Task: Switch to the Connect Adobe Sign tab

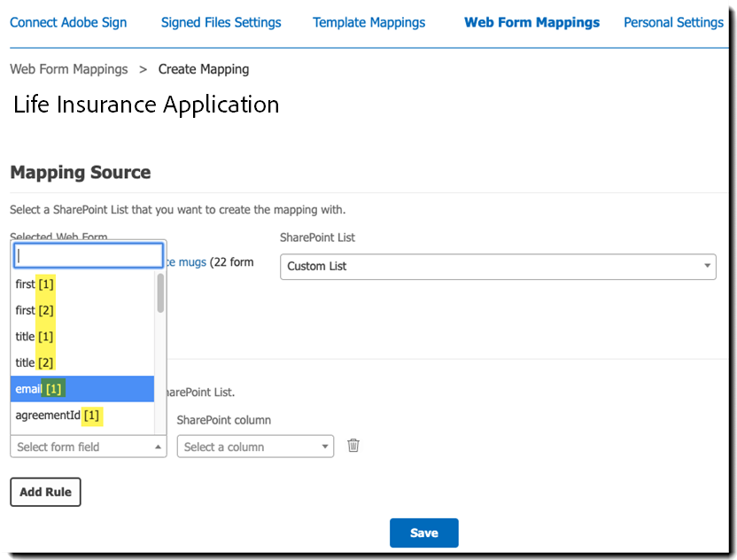Action: point(68,22)
